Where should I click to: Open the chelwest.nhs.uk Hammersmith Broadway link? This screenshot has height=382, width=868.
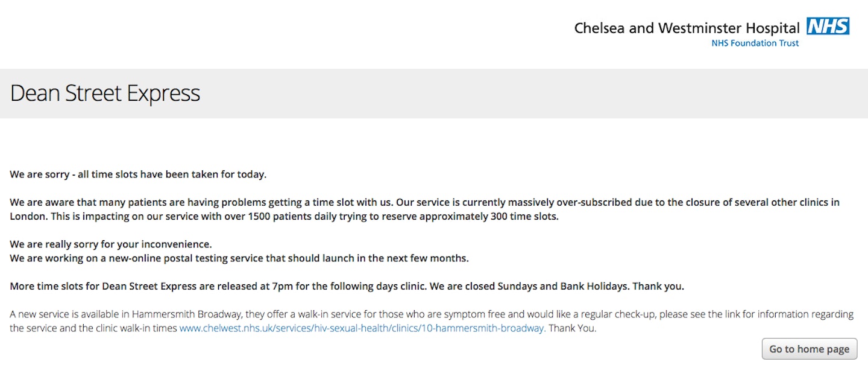click(x=363, y=329)
